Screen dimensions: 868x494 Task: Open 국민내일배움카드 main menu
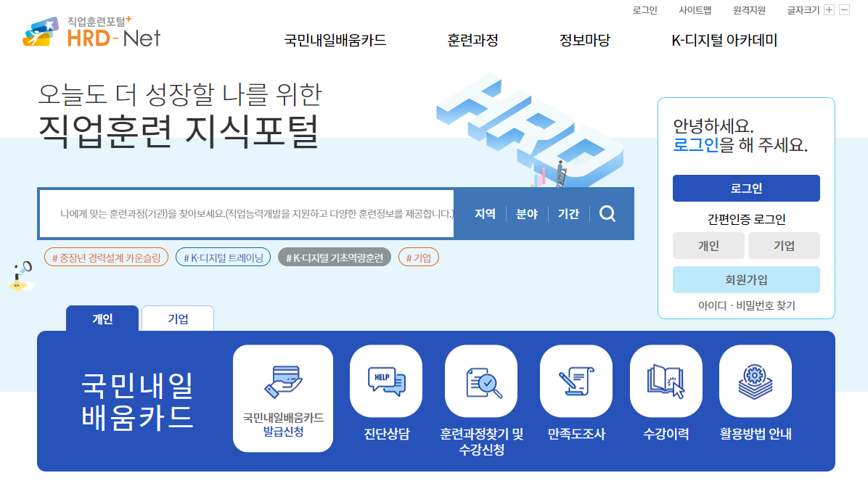(x=335, y=41)
